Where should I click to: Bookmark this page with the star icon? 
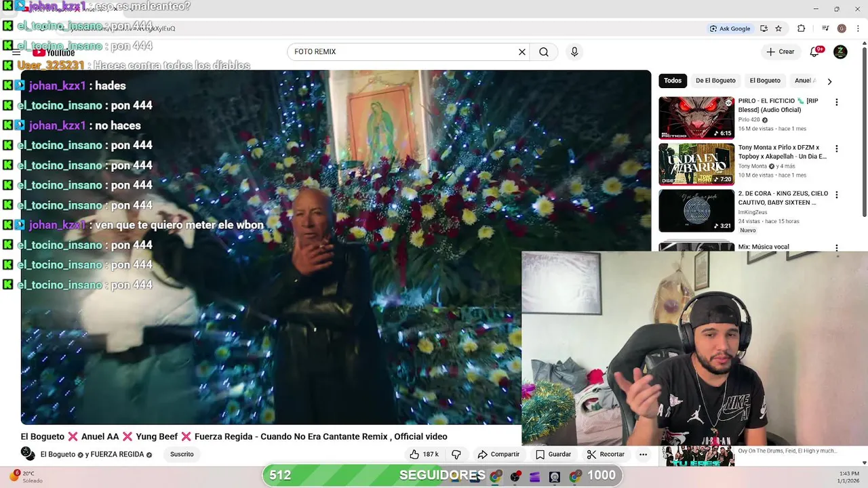(778, 28)
